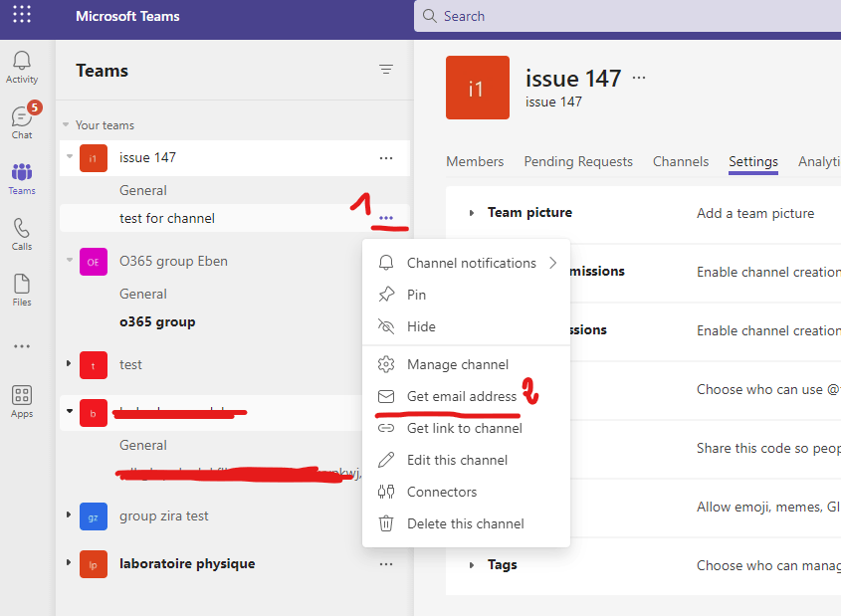Switch to the Pending Requests tab

coord(578,161)
